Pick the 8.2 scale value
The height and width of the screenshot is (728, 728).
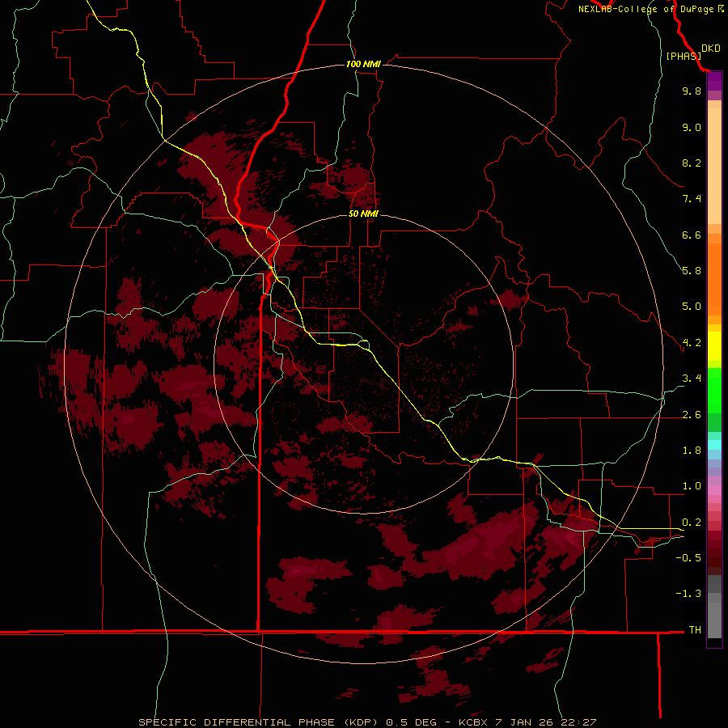coord(692,163)
